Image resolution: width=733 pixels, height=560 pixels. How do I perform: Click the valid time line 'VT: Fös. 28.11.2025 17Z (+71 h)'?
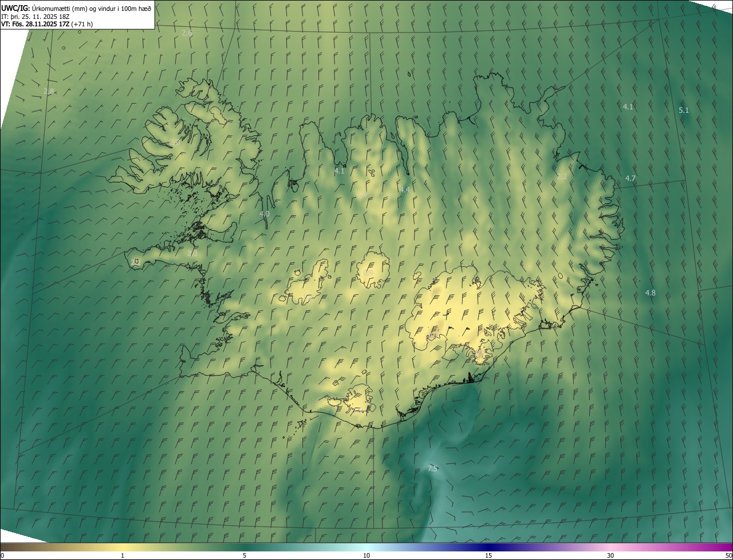(47, 24)
